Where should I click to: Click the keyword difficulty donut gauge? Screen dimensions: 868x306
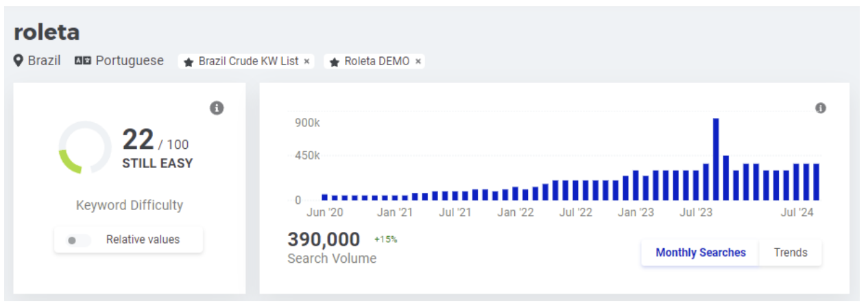pos(84,148)
